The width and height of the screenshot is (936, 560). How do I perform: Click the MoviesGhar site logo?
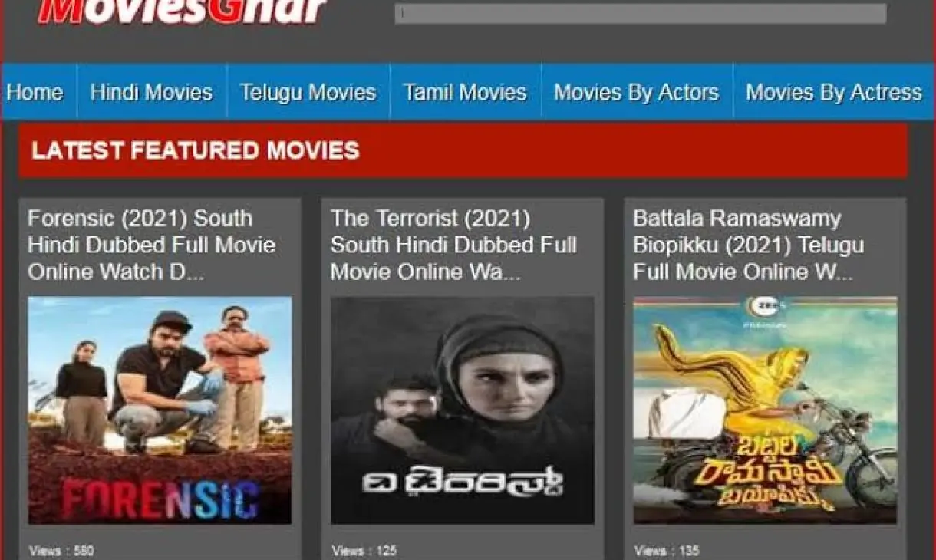coord(183,12)
